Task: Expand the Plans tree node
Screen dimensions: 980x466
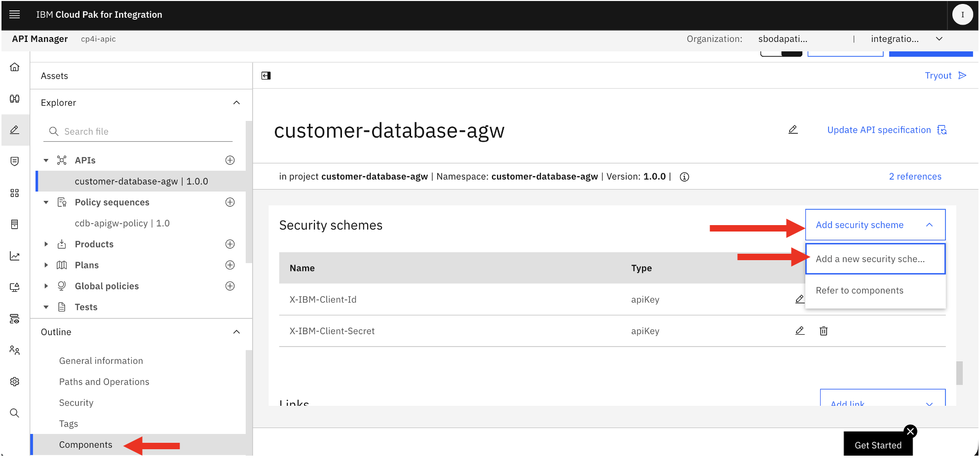Action: (x=46, y=265)
